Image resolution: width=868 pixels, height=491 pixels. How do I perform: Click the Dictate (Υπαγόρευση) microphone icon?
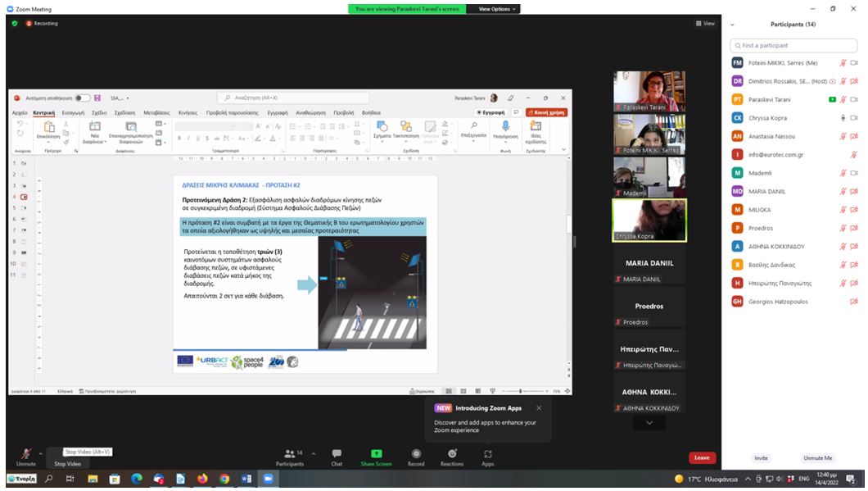coord(505,126)
